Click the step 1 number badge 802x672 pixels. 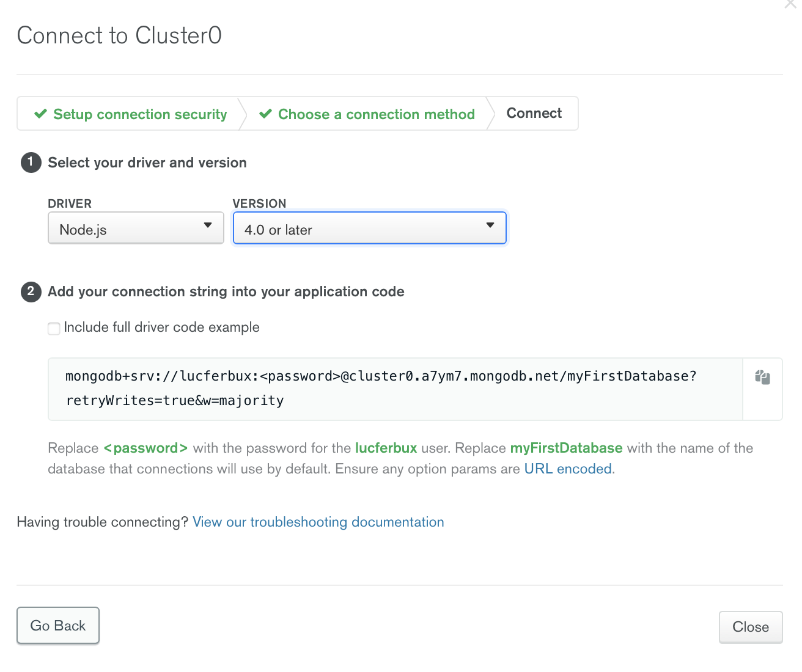[31, 163]
